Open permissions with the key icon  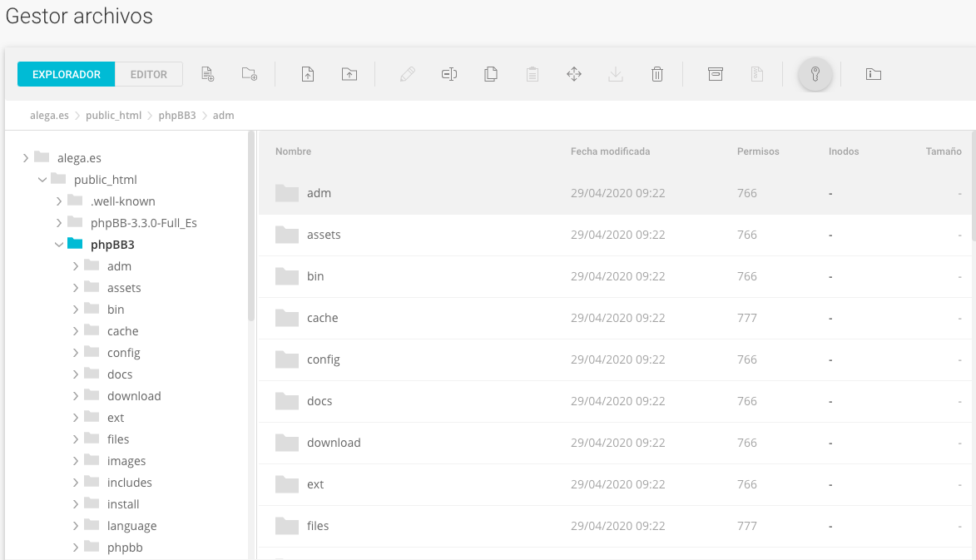coord(815,74)
